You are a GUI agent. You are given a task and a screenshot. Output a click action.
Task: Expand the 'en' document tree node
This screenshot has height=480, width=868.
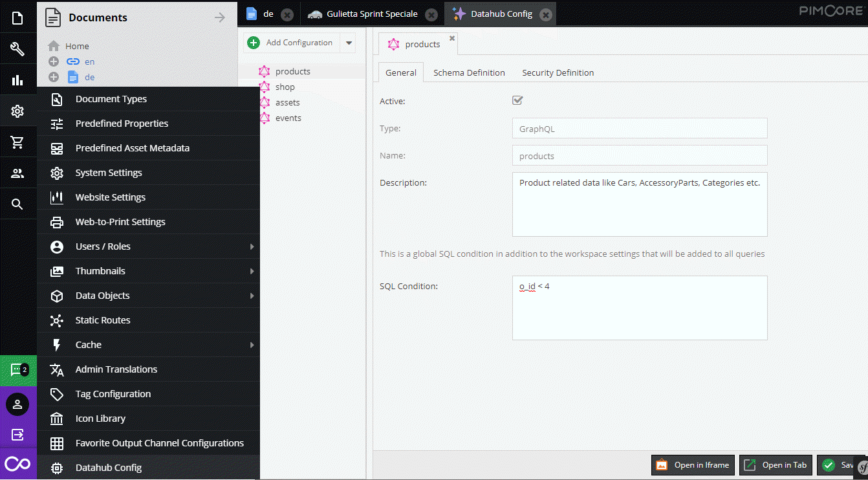click(54, 62)
